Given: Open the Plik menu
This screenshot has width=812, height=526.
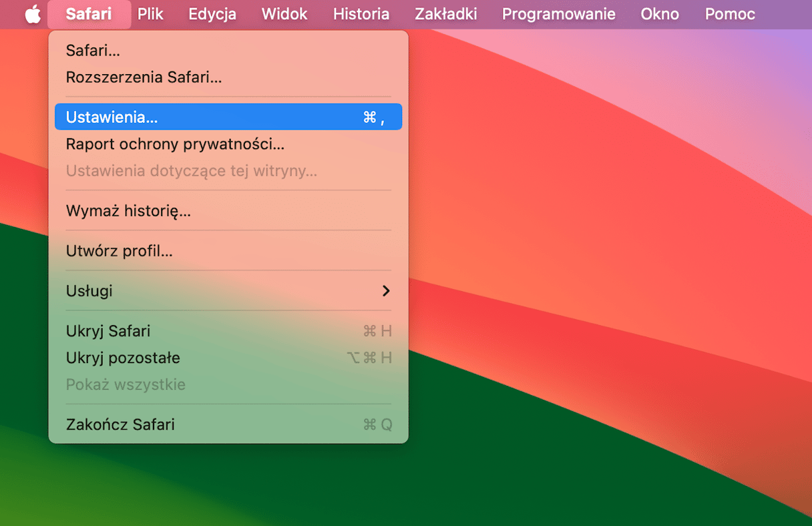Looking at the screenshot, I should point(150,14).
